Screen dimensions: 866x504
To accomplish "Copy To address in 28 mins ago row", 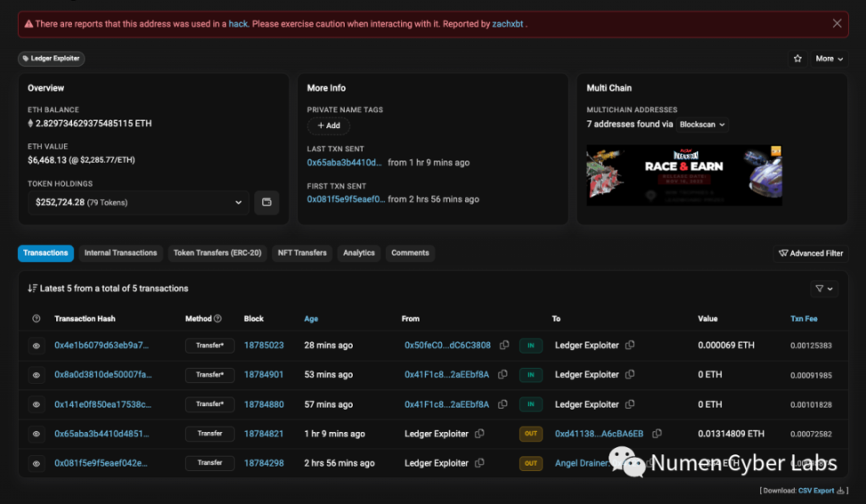I will click(x=630, y=345).
